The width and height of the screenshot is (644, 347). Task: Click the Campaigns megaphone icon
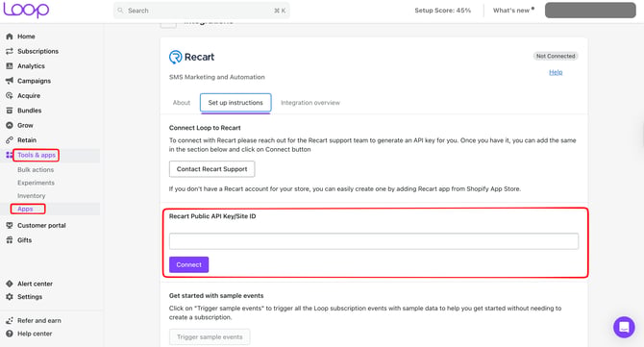pos(10,81)
